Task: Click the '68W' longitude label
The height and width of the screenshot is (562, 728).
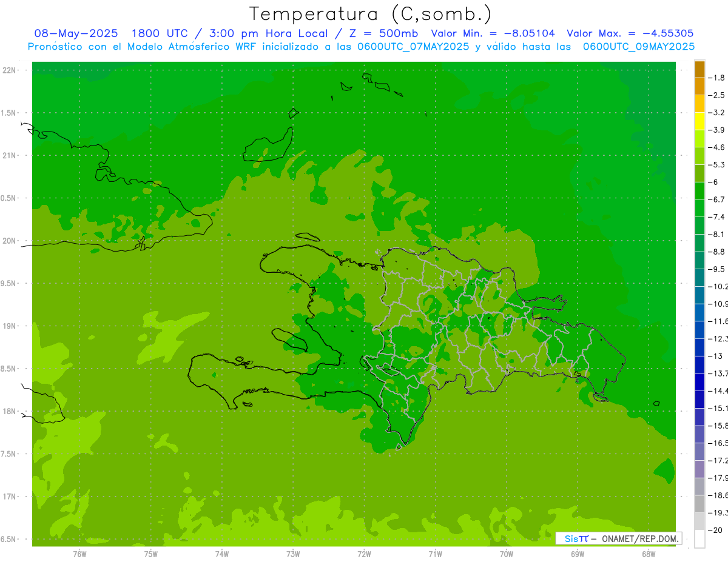Action: pyautogui.click(x=649, y=554)
